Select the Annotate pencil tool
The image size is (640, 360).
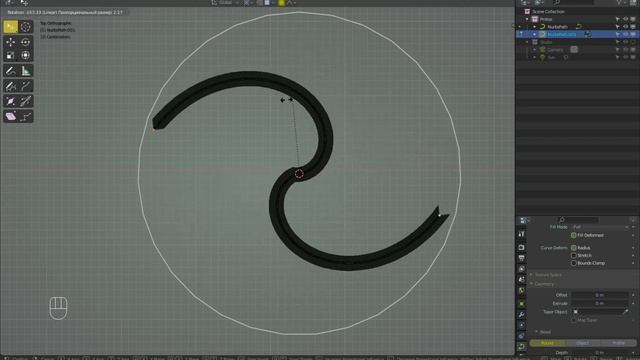click(x=11, y=71)
